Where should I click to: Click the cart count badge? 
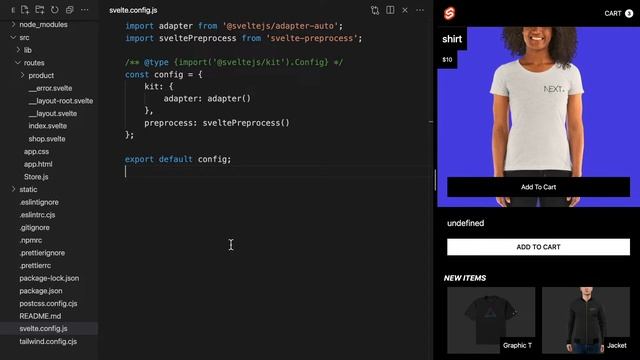coord(629,13)
